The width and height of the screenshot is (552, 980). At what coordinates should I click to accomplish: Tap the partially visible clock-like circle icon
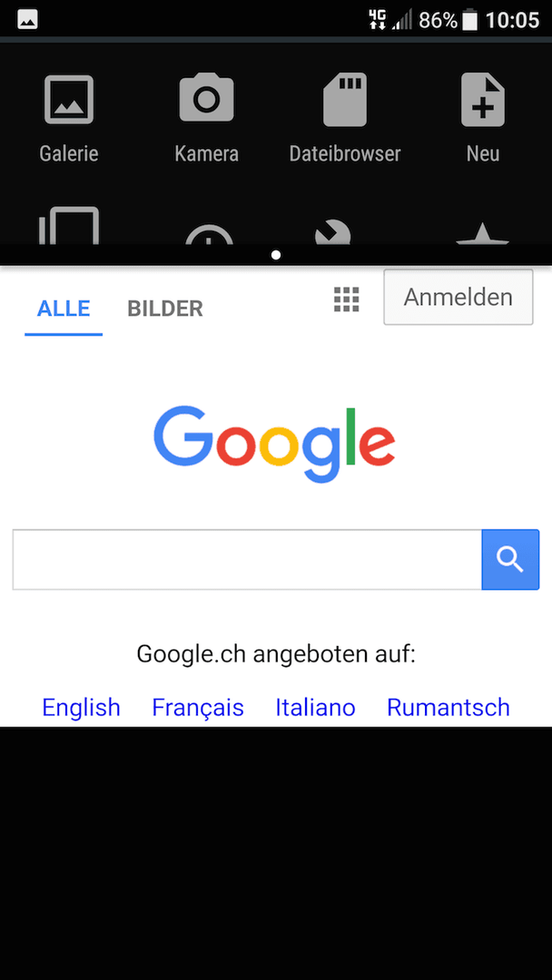[209, 234]
